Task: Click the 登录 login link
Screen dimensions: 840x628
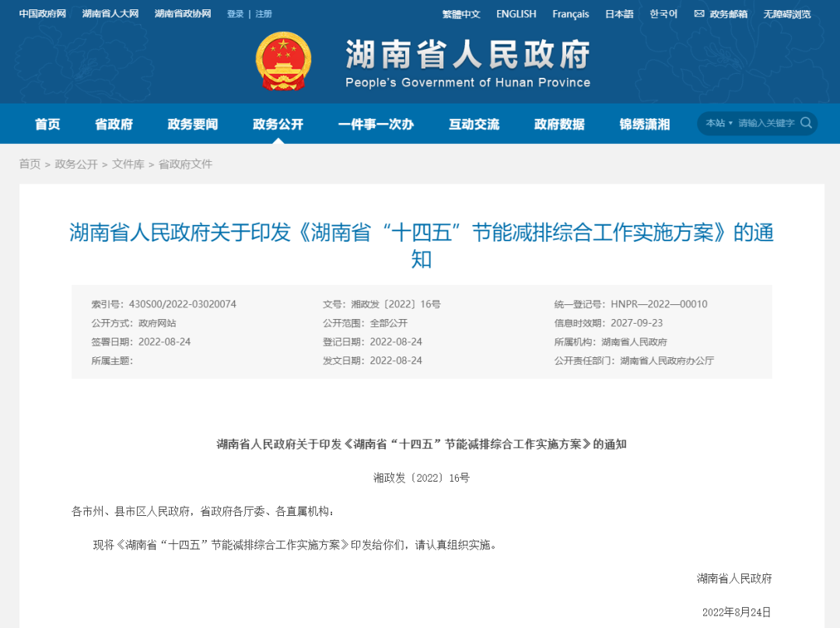Action: 235,13
